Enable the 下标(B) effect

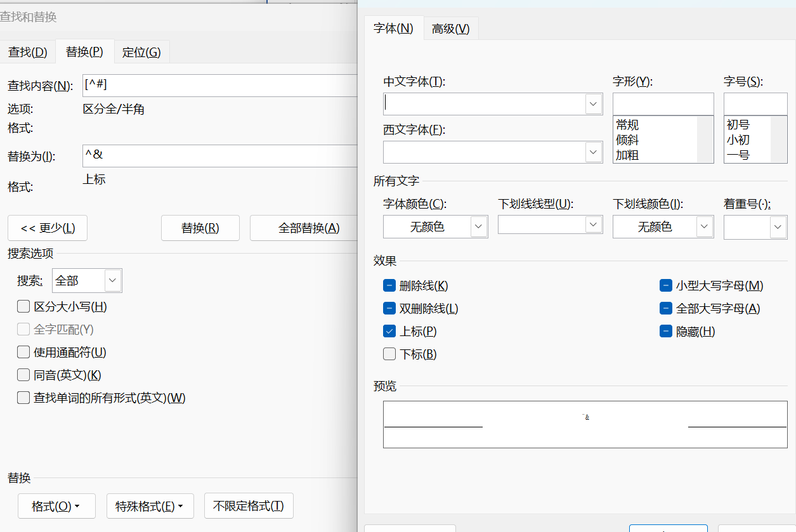[x=389, y=354]
